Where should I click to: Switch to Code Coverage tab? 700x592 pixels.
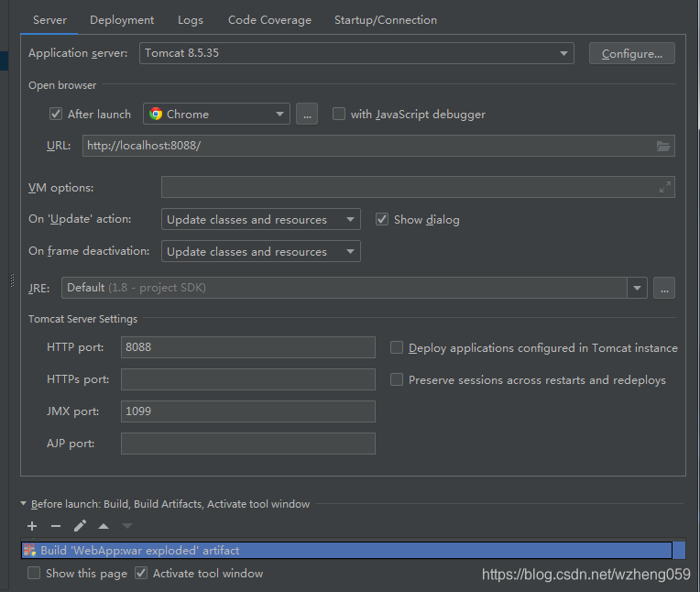pos(269,20)
